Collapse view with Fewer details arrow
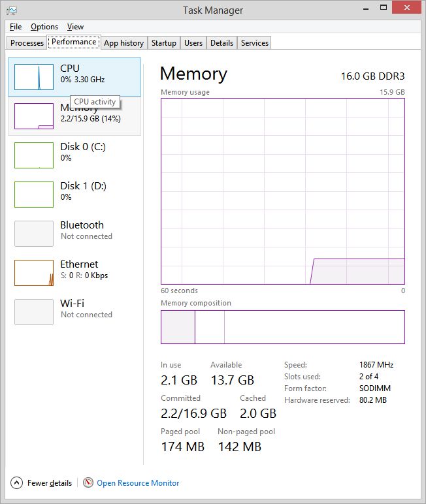 (x=17, y=483)
